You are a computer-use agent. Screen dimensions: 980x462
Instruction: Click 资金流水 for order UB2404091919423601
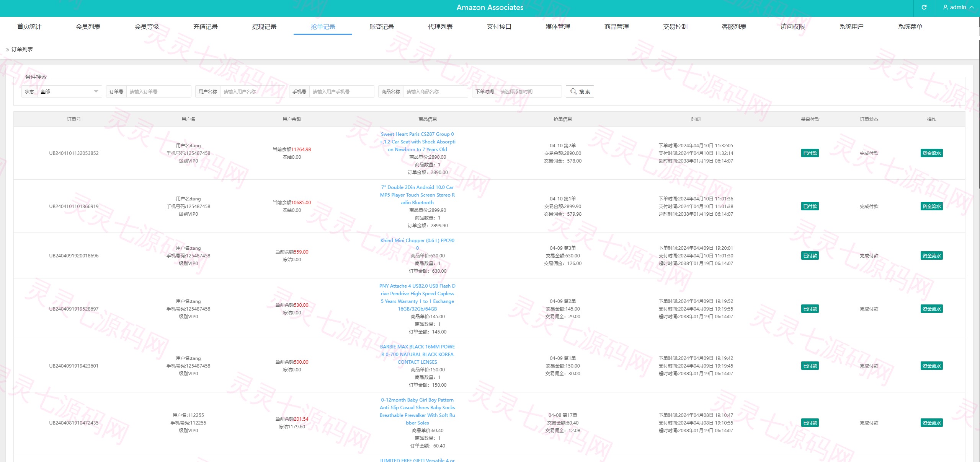coord(931,366)
